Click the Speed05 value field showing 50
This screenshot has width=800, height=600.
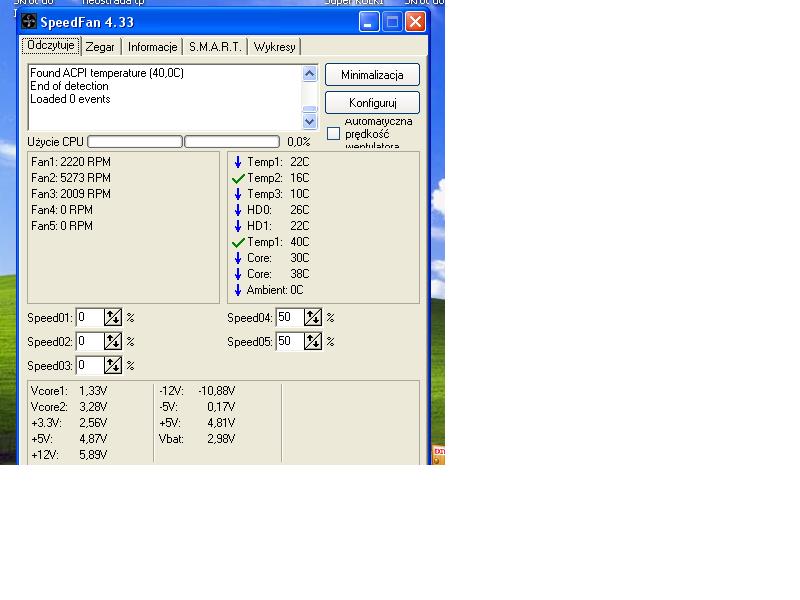(290, 341)
